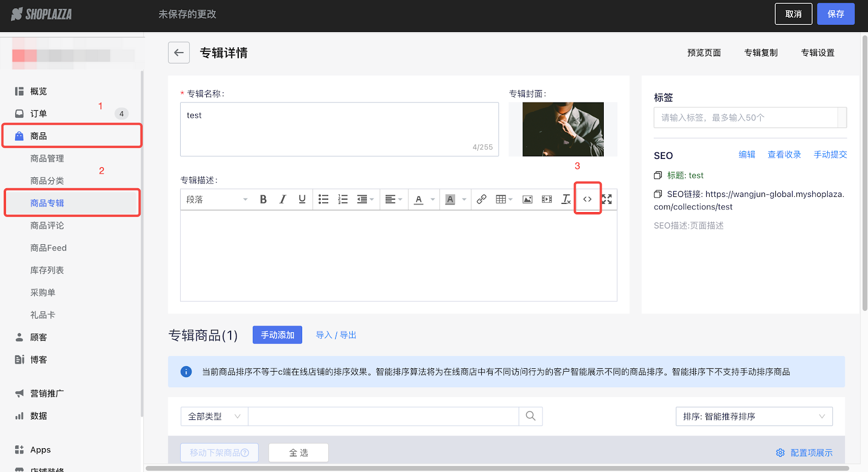Image resolution: width=868 pixels, height=472 pixels.
Task: Click the 保存 save button
Action: [x=836, y=14]
